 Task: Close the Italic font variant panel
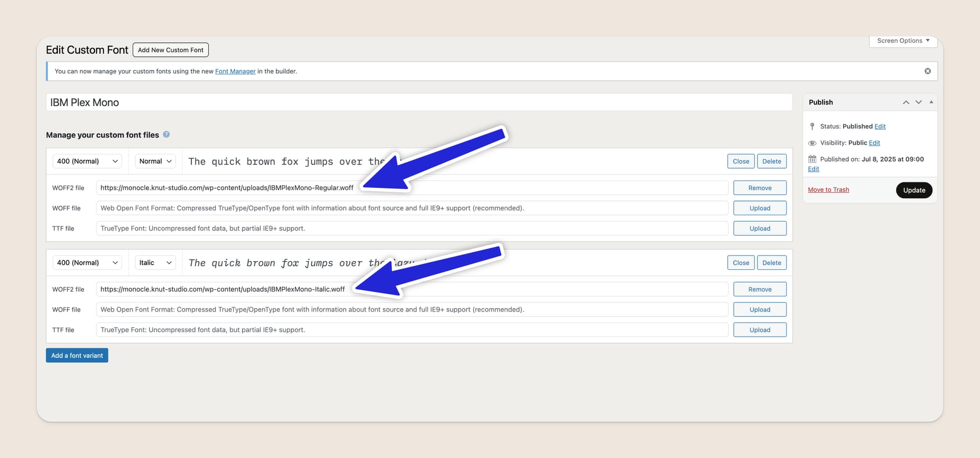pyautogui.click(x=741, y=263)
